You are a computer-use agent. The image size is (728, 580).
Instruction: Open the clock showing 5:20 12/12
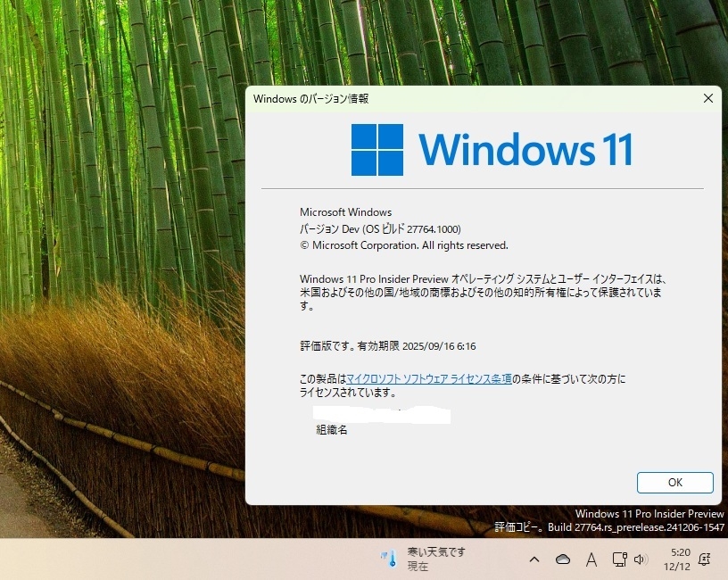[677, 559]
